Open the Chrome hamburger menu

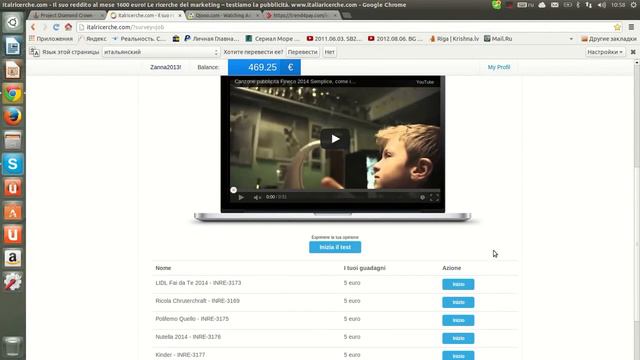point(631,27)
